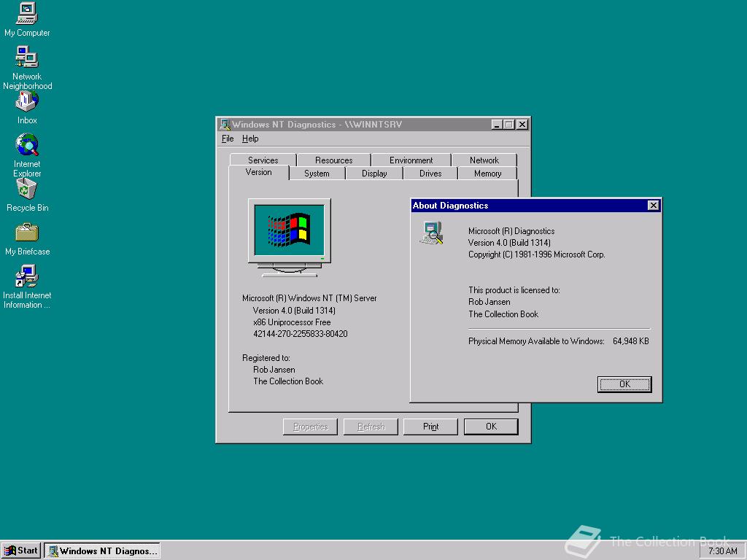Click 'Physical Memory Available to Windows:' label
The height and width of the screenshot is (560, 747).
[536, 341]
